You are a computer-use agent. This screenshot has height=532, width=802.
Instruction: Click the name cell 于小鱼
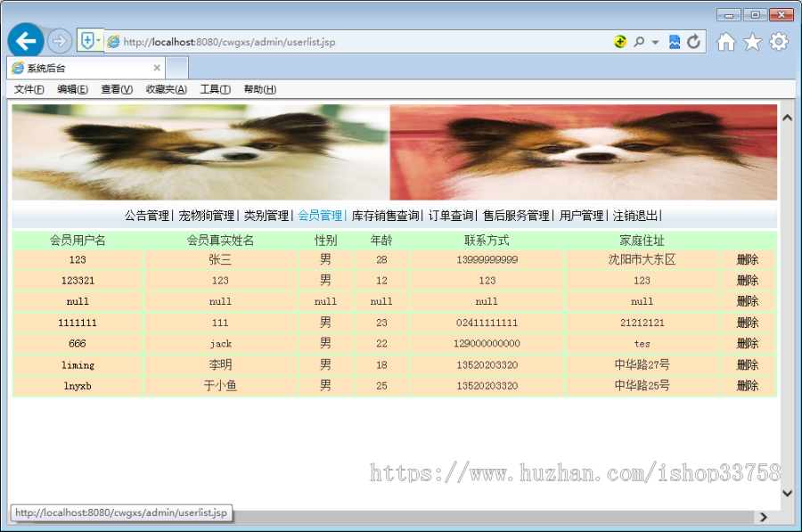(220, 386)
